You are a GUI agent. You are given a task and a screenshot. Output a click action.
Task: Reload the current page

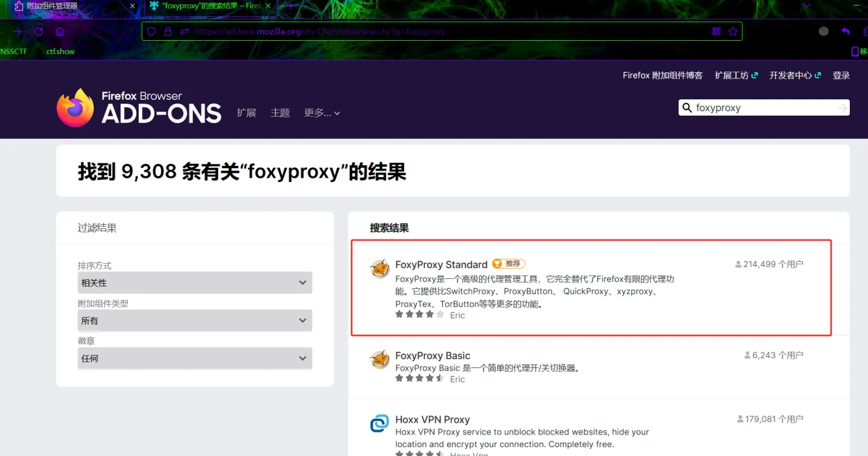click(x=39, y=31)
